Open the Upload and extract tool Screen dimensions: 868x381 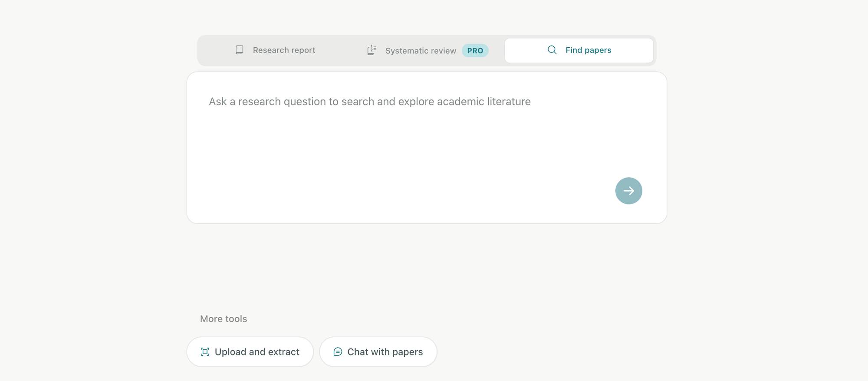tap(250, 352)
